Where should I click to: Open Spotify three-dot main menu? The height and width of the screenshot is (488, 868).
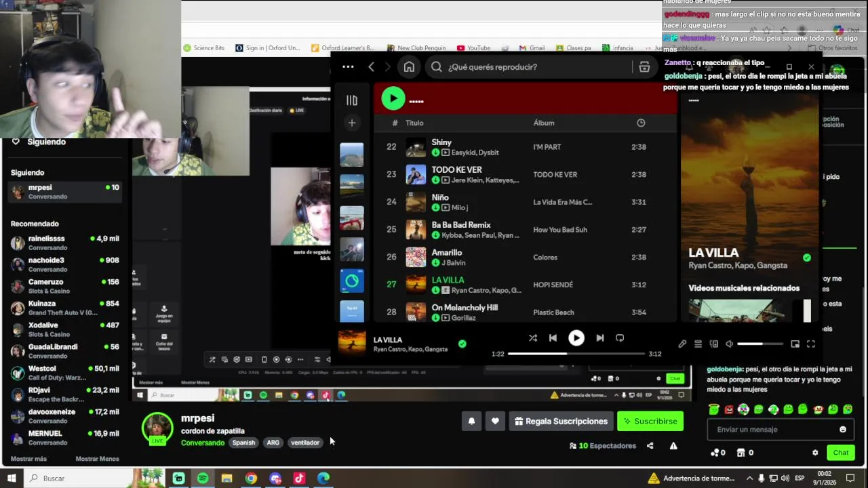click(x=348, y=66)
